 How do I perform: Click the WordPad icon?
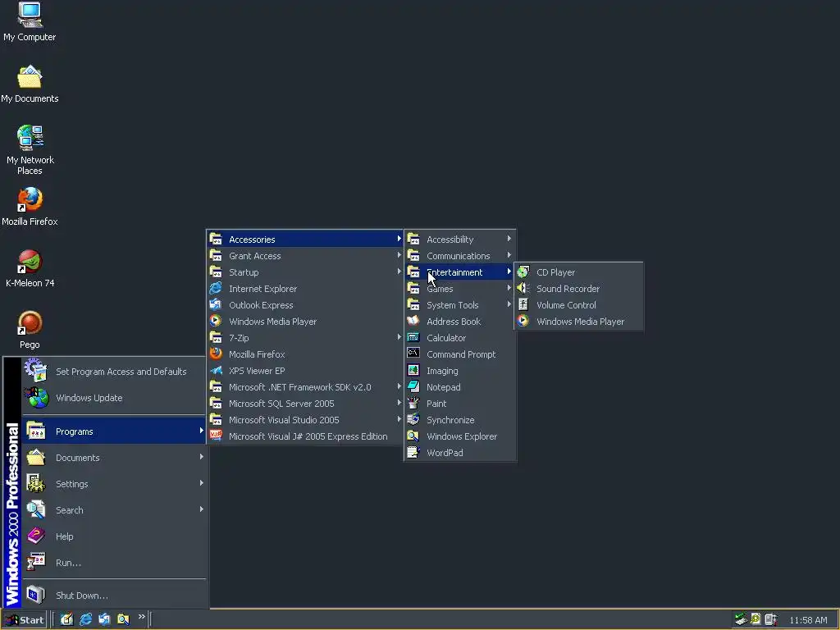pyautogui.click(x=413, y=453)
